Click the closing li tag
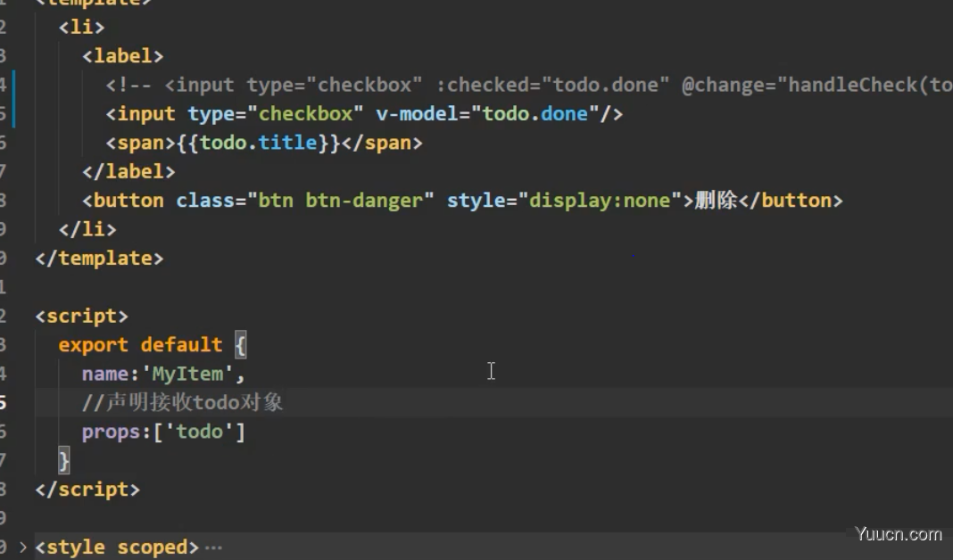 click(87, 229)
